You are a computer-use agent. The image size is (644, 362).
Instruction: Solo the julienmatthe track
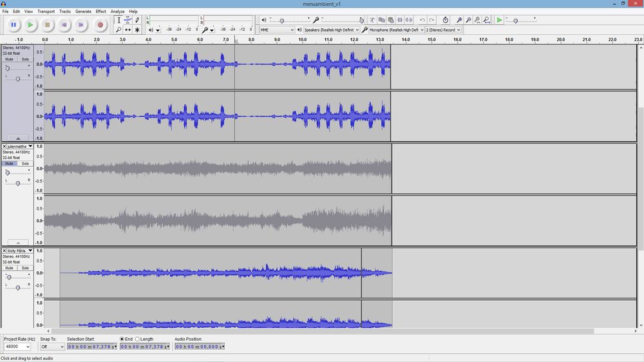point(25,164)
